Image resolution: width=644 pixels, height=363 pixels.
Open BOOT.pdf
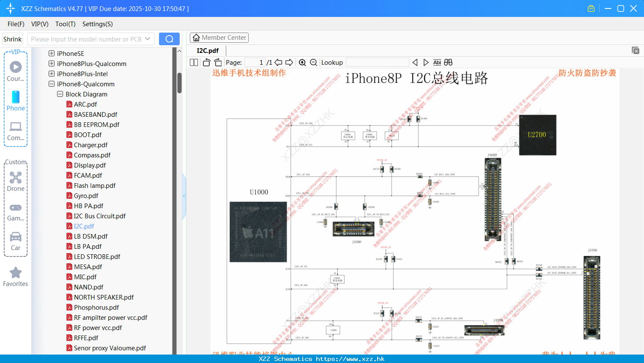click(88, 135)
